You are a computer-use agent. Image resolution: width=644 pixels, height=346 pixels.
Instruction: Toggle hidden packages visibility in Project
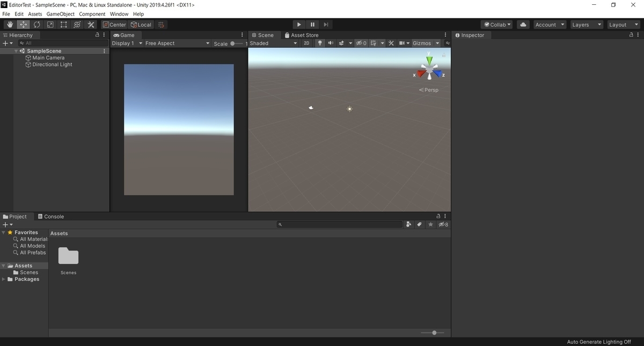pos(443,225)
